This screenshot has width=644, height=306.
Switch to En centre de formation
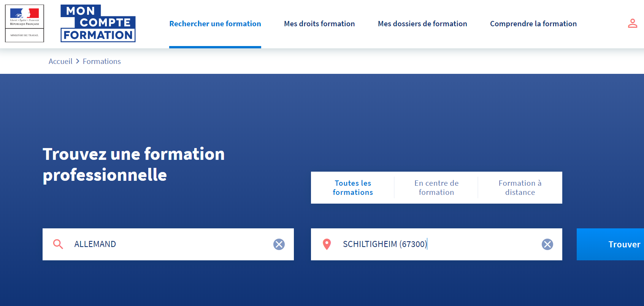point(436,188)
